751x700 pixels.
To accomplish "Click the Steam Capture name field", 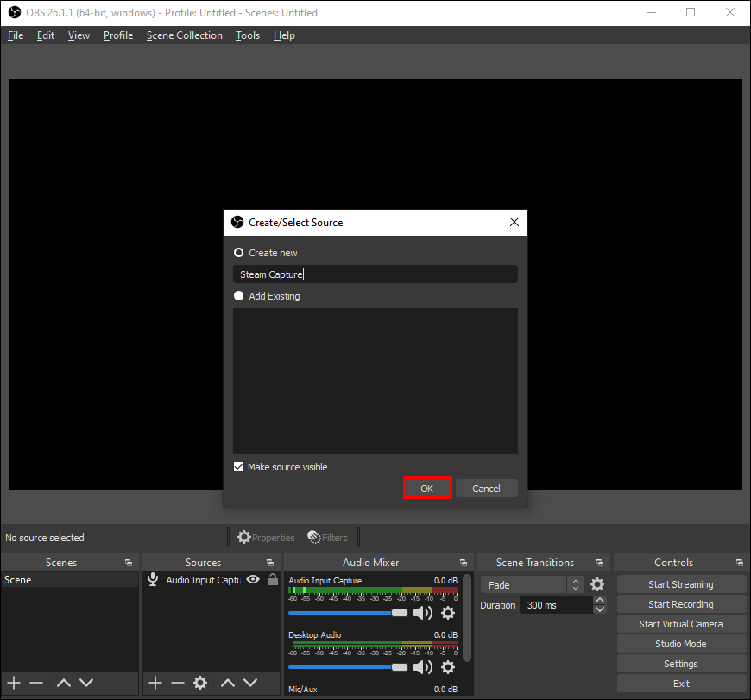I will pyautogui.click(x=375, y=274).
